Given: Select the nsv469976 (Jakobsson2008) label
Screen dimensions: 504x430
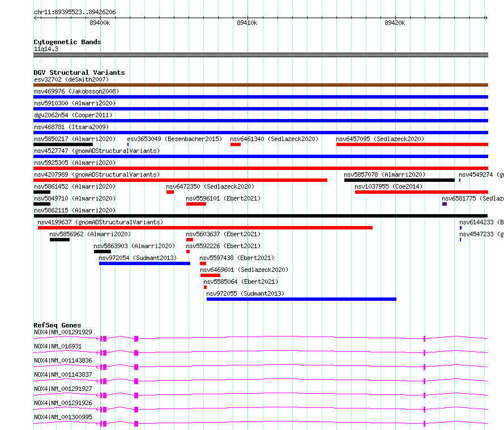Looking at the screenshot, I should pos(76,91).
